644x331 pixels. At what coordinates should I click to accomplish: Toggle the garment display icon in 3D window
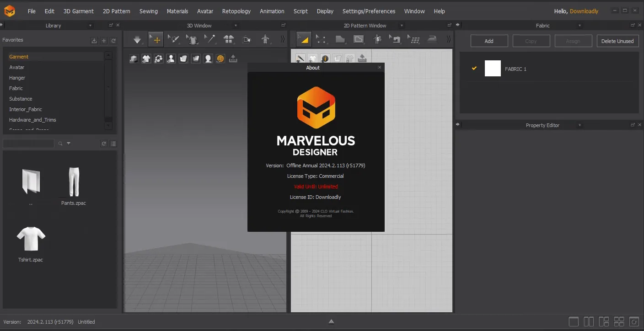pos(146,59)
